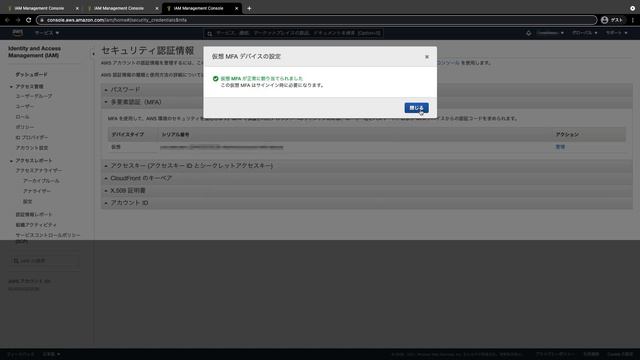Click the IAM sidebar search field
Screen dimensions: 640x360
pyautogui.click(x=44, y=260)
